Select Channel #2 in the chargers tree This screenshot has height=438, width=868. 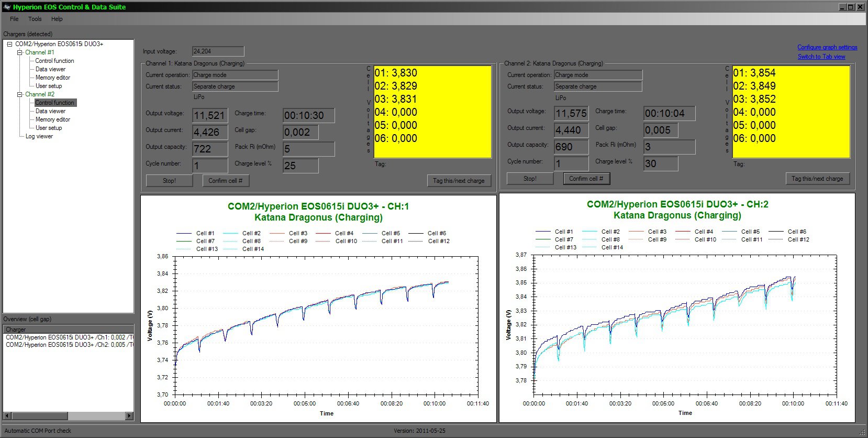[x=40, y=94]
